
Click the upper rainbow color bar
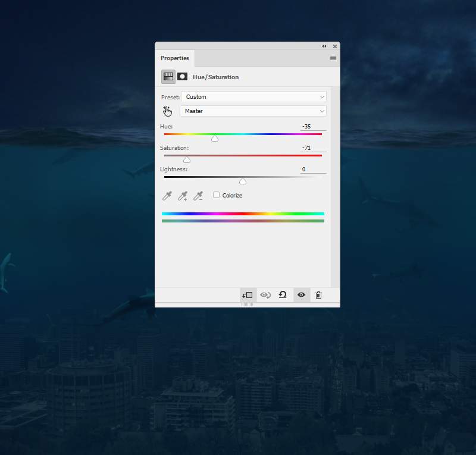tap(243, 214)
